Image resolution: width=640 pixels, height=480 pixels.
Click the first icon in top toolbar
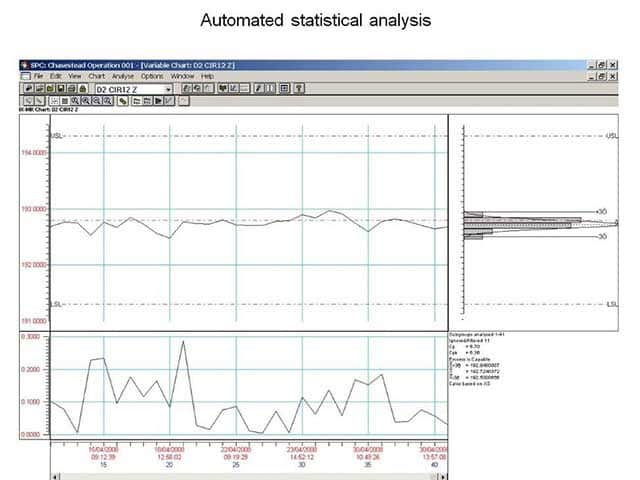point(27,88)
